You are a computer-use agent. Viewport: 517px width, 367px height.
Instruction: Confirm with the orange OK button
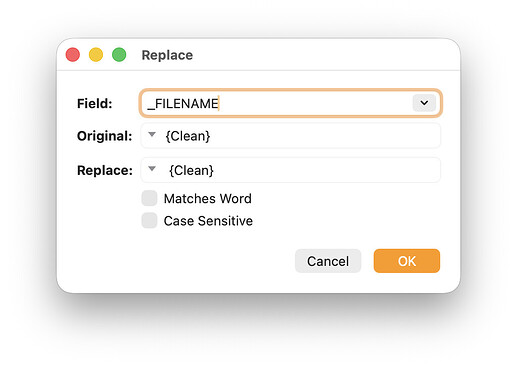tap(407, 261)
